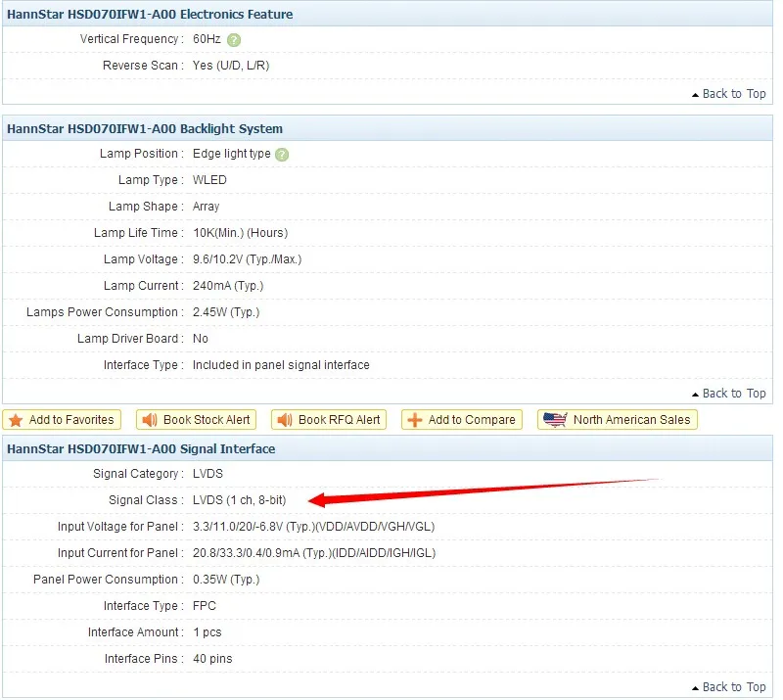Click speaker icon on Book Stock Alert
Viewport: 783px width, 700px height.
tap(150, 420)
